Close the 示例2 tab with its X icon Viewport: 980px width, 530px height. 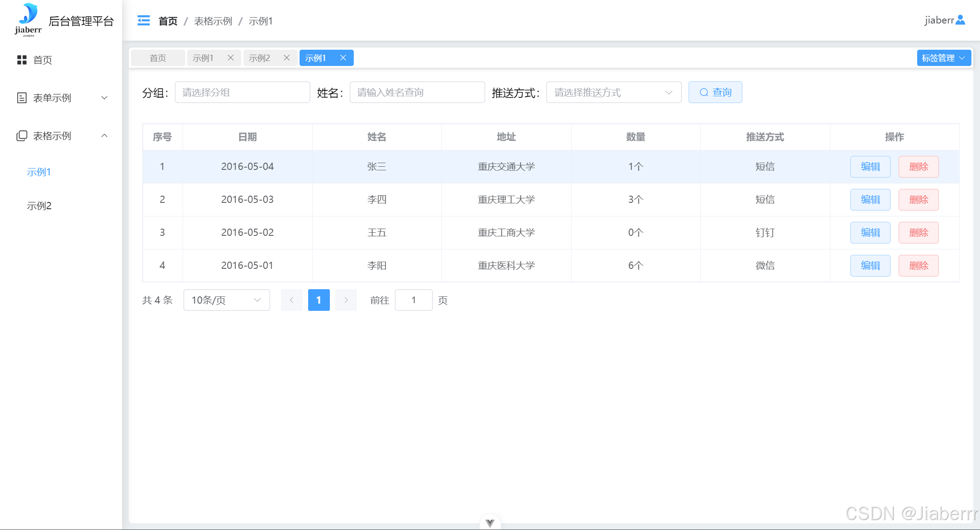pyautogui.click(x=286, y=58)
